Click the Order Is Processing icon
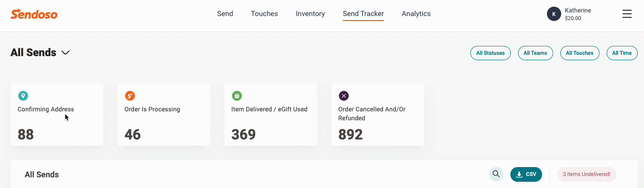The image size is (644, 188). pyautogui.click(x=130, y=95)
